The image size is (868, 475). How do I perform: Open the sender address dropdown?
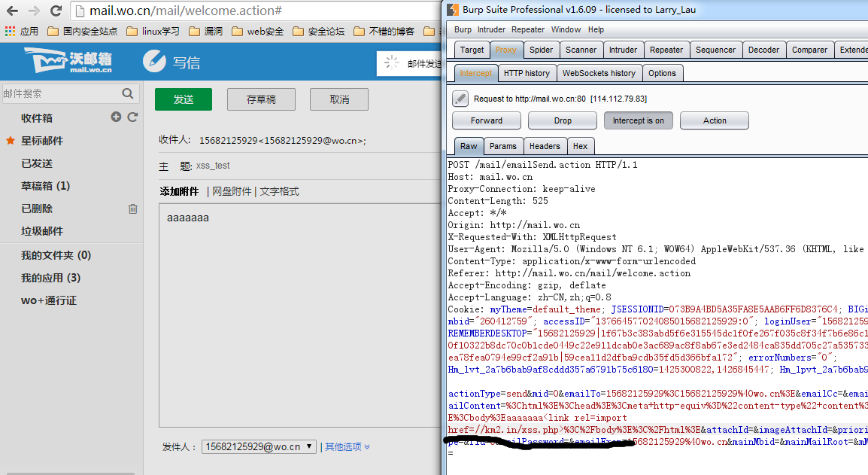click(259, 446)
